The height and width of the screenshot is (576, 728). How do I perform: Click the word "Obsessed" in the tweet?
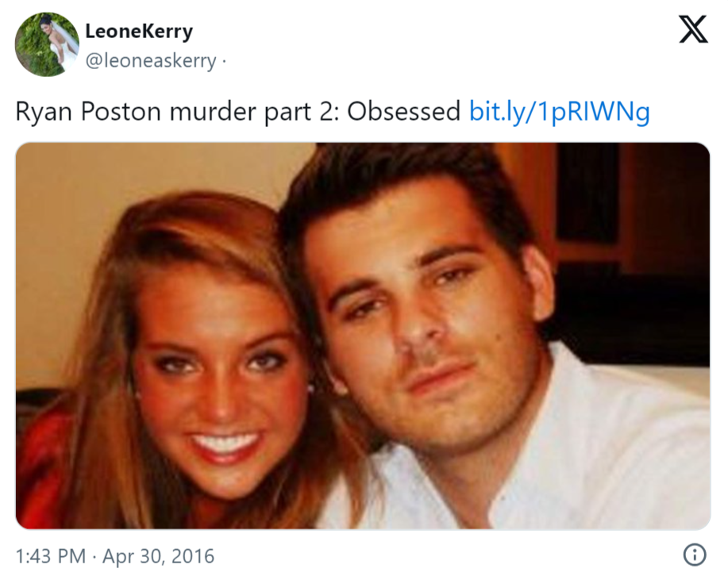pos(403,112)
